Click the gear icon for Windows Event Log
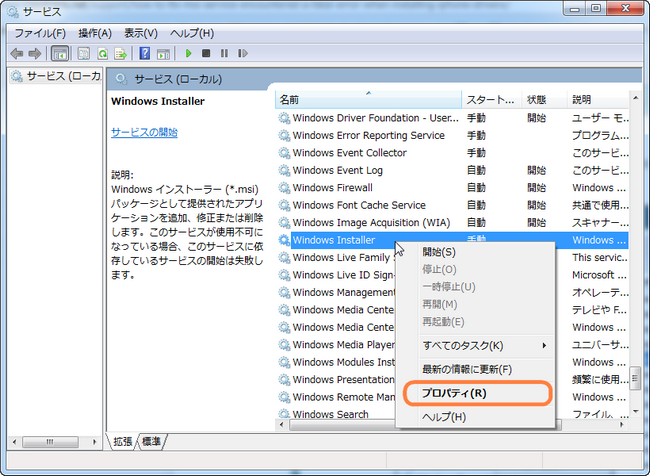The width and height of the screenshot is (650, 476). tap(284, 170)
